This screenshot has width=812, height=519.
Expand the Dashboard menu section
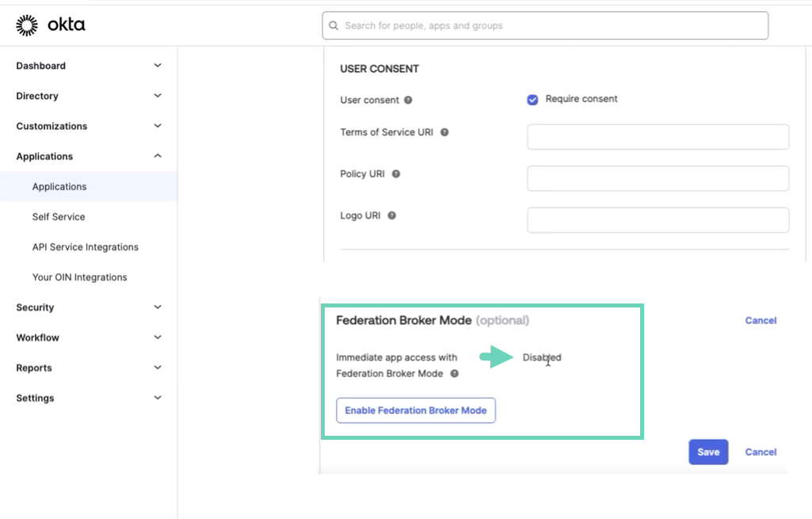[158, 66]
